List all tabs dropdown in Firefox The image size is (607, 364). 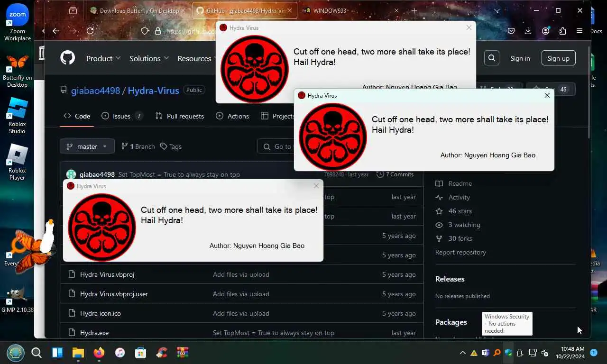pyautogui.click(x=497, y=10)
